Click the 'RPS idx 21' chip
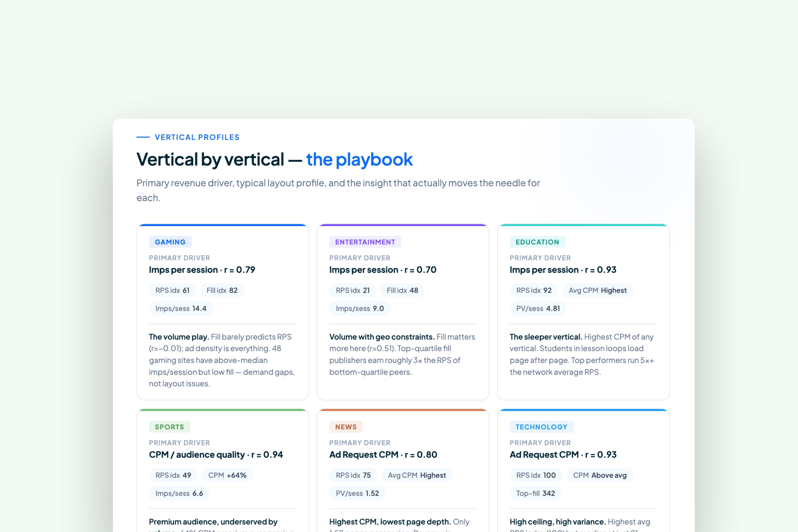Image resolution: width=798 pixels, height=532 pixels. point(353,290)
